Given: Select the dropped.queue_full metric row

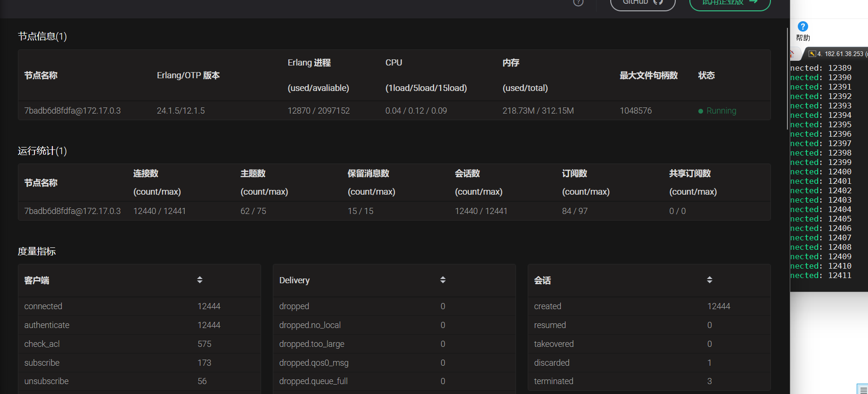Looking at the screenshot, I should (394, 381).
